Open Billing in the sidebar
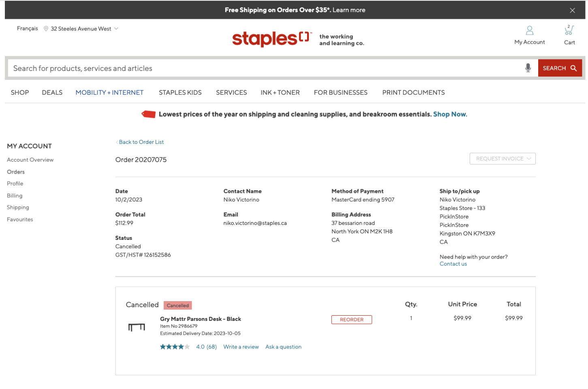 tap(15, 196)
